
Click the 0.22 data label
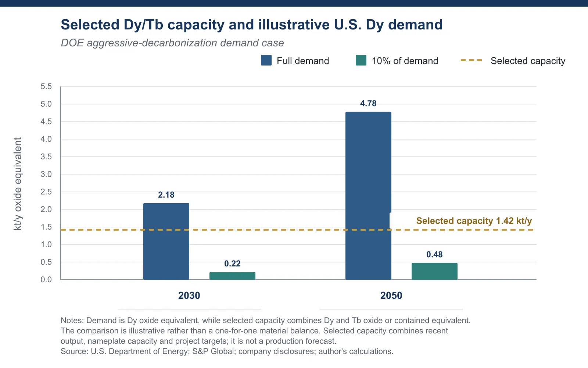tap(232, 263)
